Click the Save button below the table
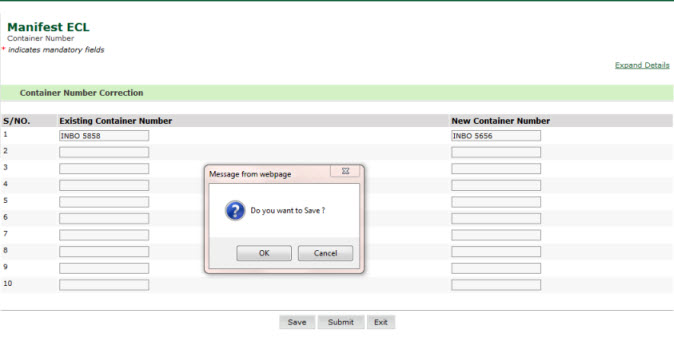Image resolution: width=674 pixels, height=364 pixels. [x=297, y=322]
